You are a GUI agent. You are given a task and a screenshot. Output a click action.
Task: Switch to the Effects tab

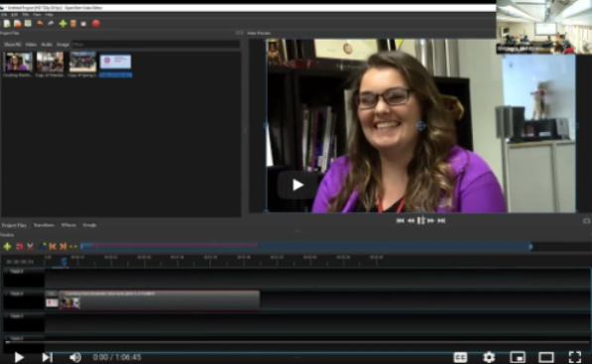68,225
